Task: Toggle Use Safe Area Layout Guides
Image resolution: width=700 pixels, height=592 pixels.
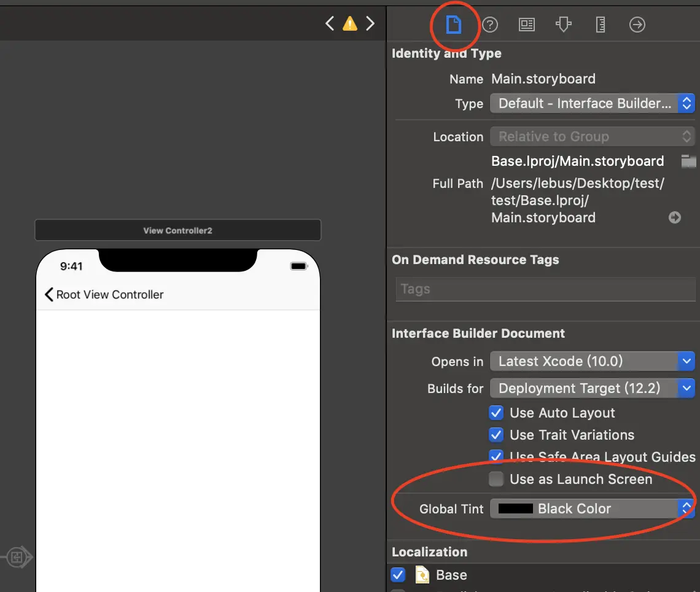Action: click(496, 456)
